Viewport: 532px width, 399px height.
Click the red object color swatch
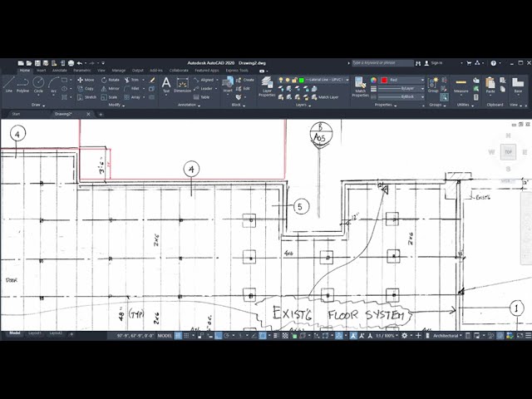[384, 80]
